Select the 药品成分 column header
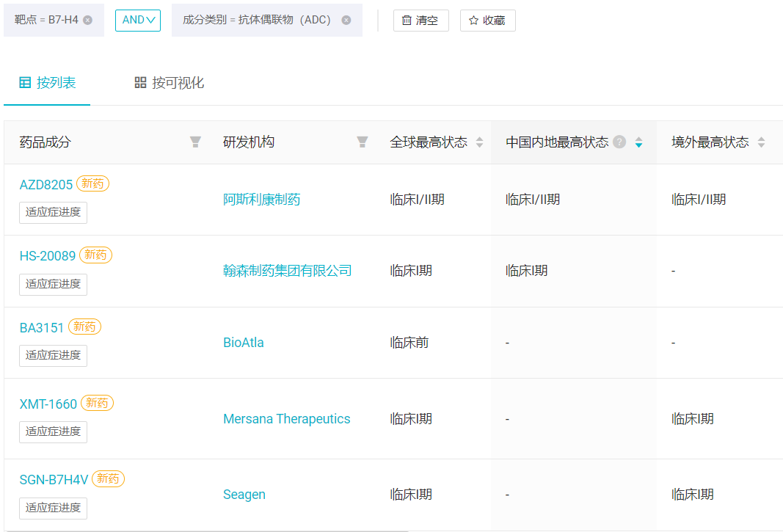This screenshot has width=783, height=532. click(45, 142)
